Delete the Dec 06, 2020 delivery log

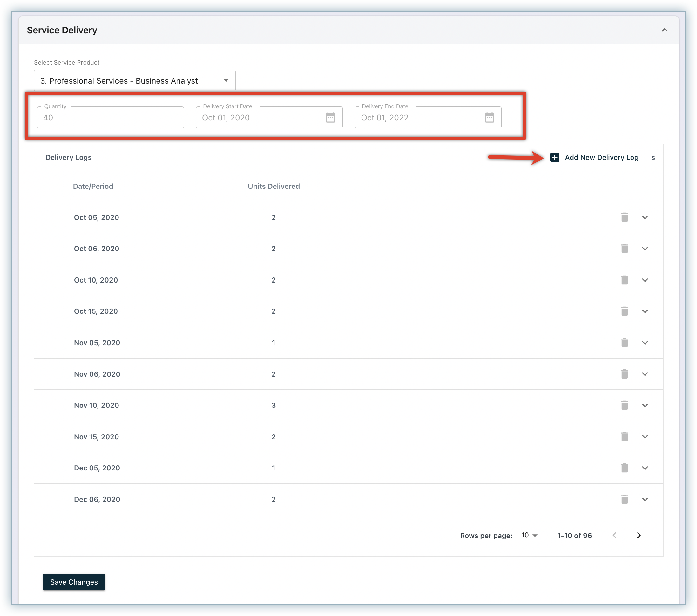(624, 499)
